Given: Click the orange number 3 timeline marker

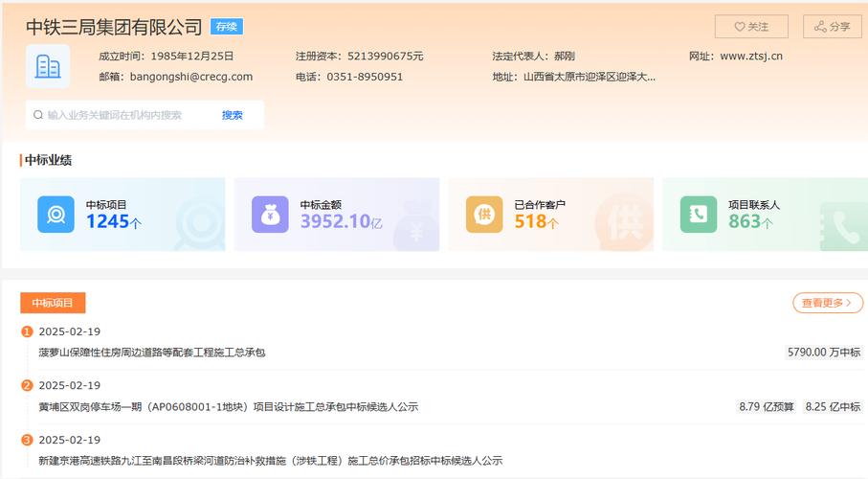Looking at the screenshot, I should (27, 440).
